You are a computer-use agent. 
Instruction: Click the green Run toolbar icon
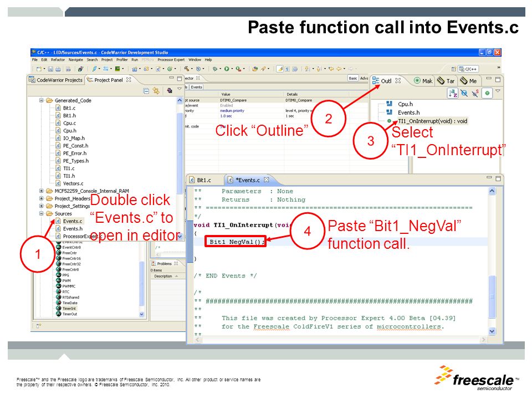226,69
